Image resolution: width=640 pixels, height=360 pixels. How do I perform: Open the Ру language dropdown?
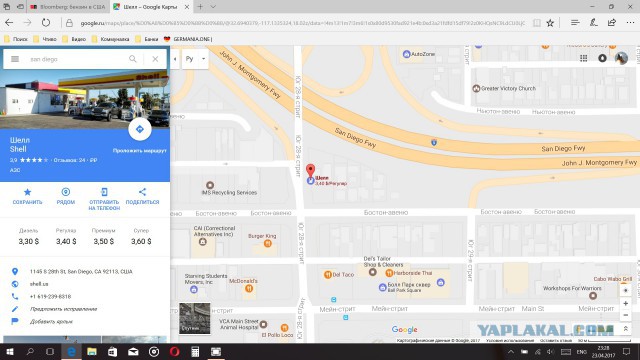(195, 59)
